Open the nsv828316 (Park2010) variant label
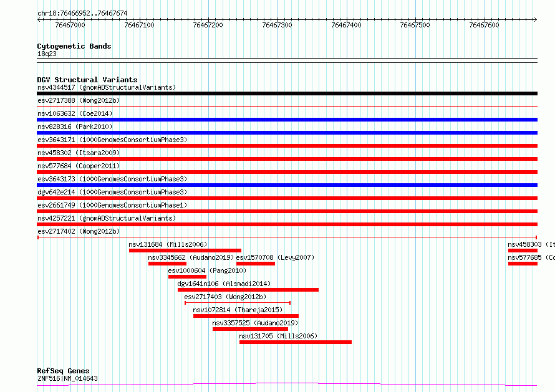The image size is (555, 392). 75,127
